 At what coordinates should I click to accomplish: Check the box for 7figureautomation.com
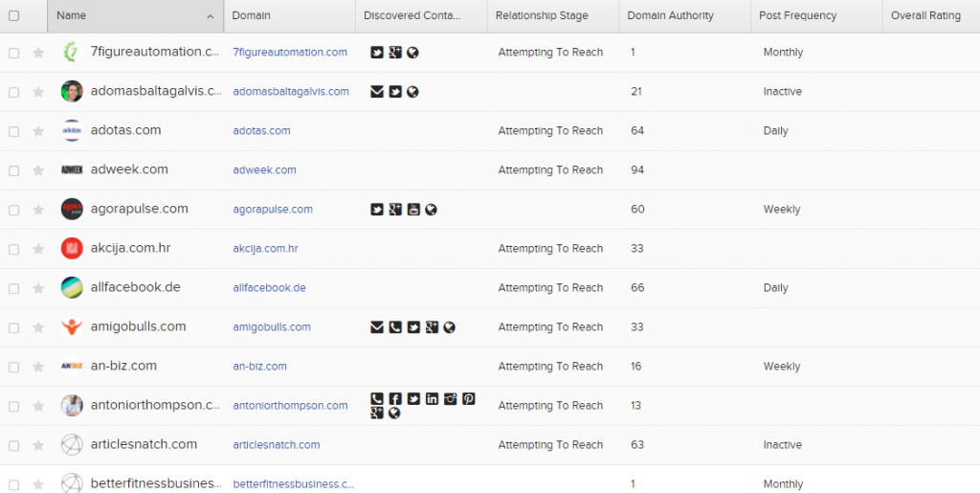tap(13, 54)
